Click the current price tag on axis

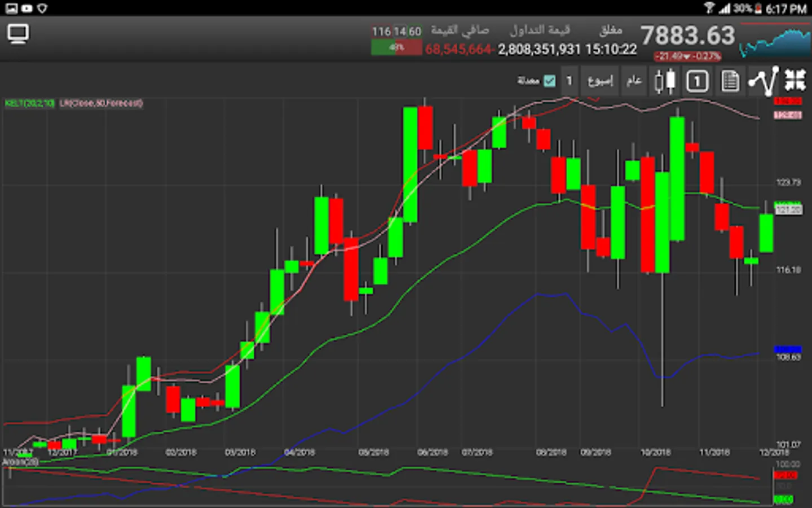(788, 209)
